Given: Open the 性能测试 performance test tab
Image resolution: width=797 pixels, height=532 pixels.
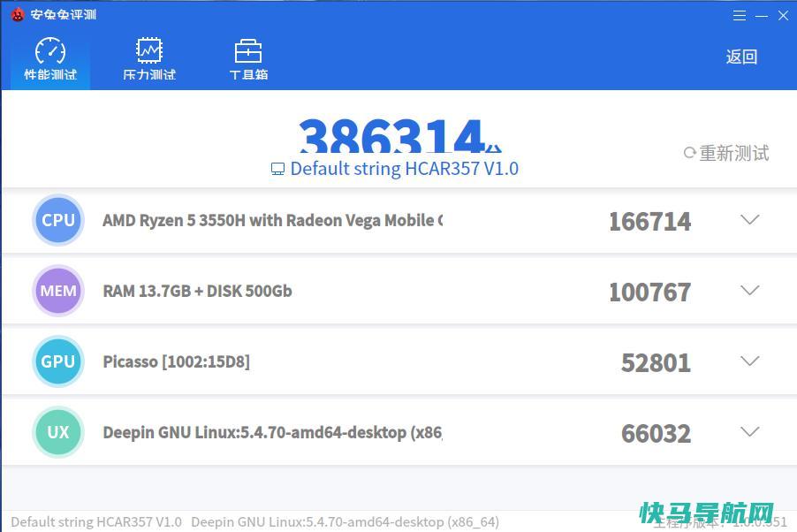Looking at the screenshot, I should 50,58.
